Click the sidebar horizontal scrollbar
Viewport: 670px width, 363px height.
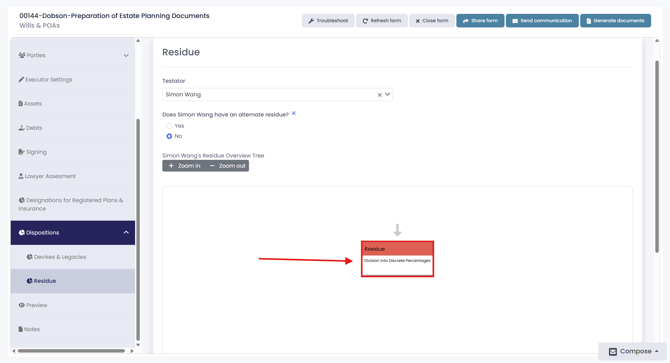[x=71, y=351]
